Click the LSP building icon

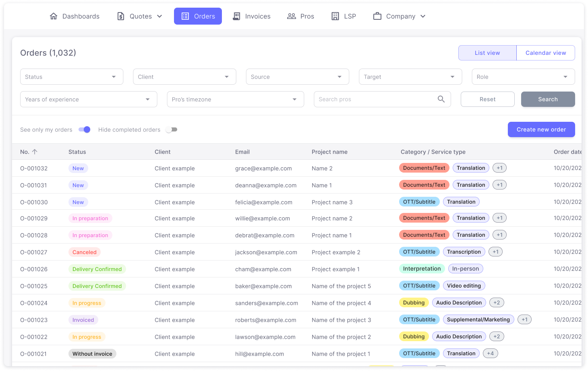click(335, 16)
